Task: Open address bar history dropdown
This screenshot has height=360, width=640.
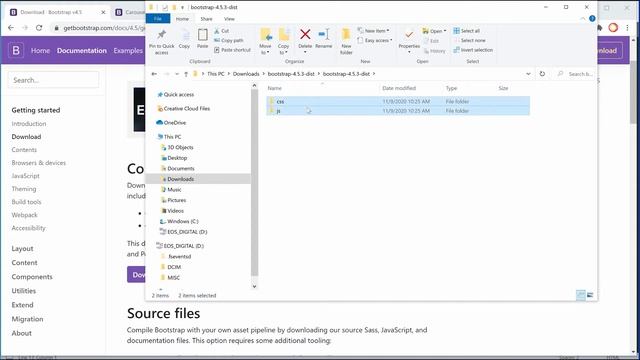Action: pos(528,74)
